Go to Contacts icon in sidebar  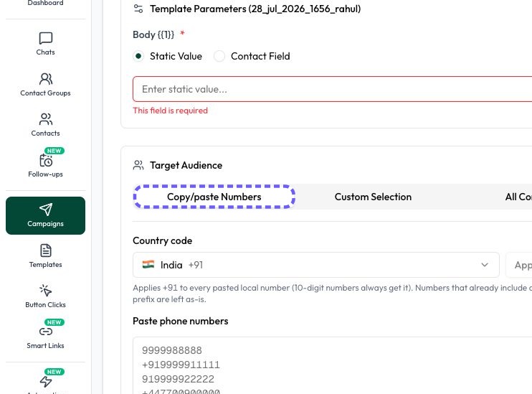45,119
